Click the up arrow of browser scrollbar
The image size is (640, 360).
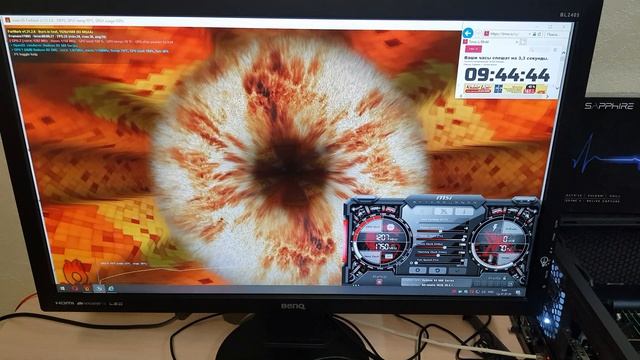click(x=564, y=53)
